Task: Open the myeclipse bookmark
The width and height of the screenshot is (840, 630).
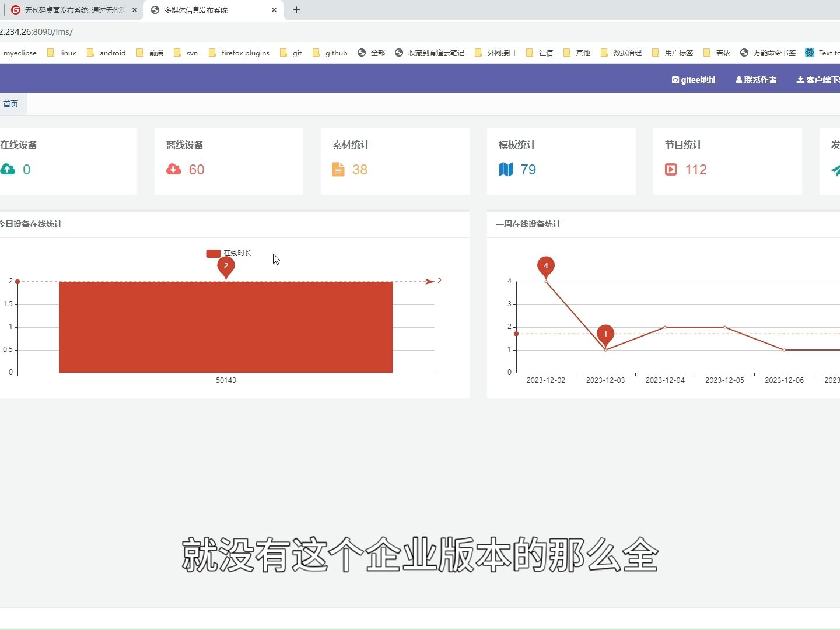Action: [20, 52]
